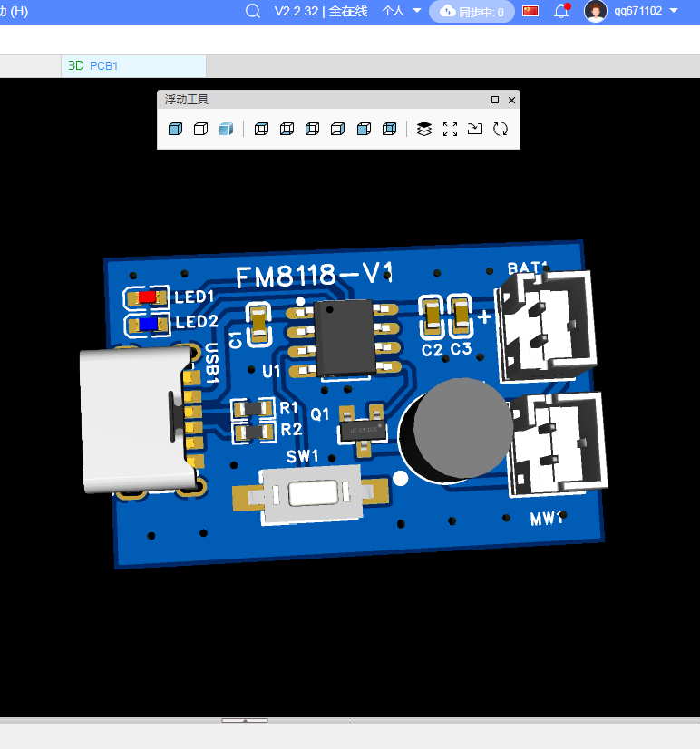
Task: Switch to back view cube icon
Action: [389, 129]
